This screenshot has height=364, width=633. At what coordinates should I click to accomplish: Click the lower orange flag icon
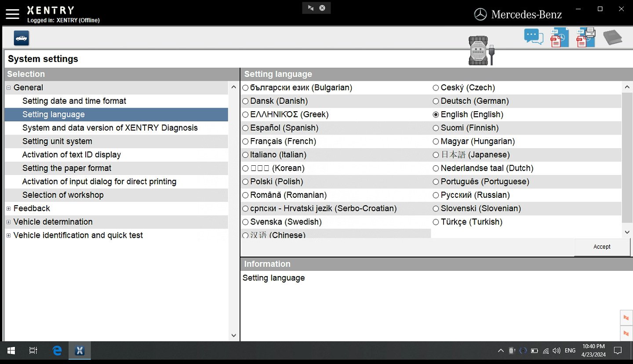tap(626, 334)
